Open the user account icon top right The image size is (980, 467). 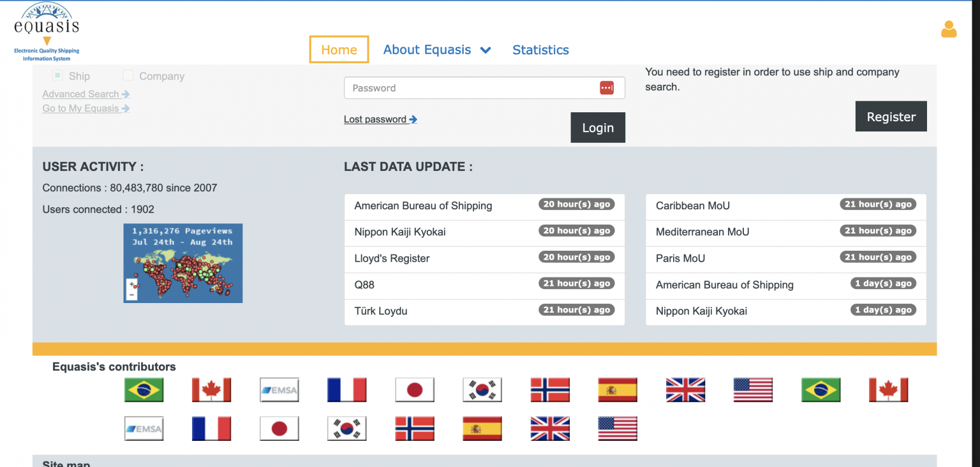click(949, 29)
